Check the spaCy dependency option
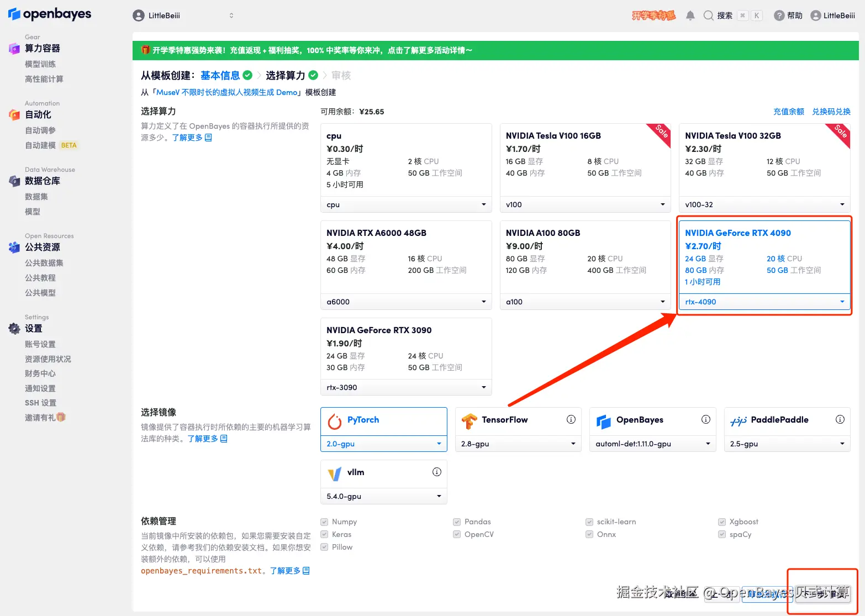Image resolution: width=865 pixels, height=616 pixels. tap(722, 534)
